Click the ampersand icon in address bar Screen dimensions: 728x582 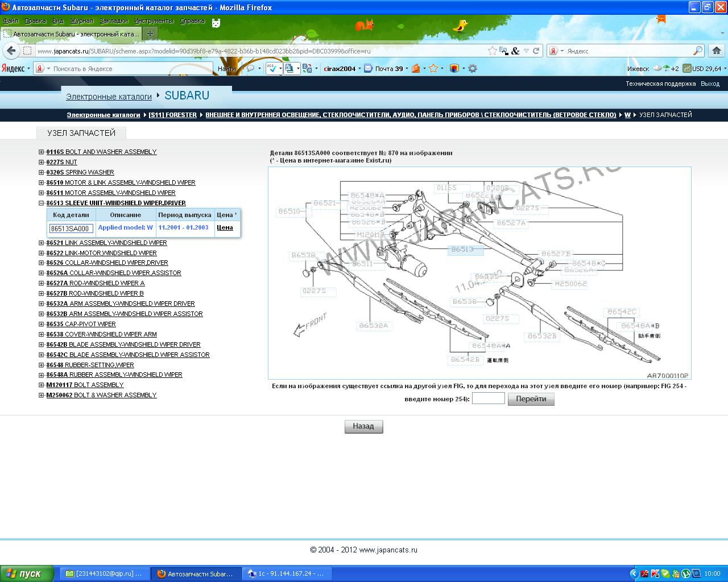pyautogui.click(x=515, y=51)
